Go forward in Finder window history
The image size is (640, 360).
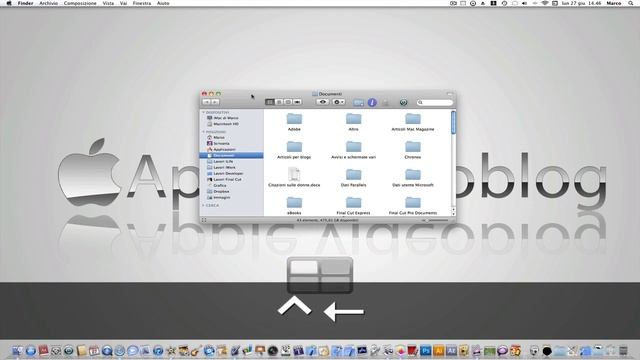coord(215,102)
